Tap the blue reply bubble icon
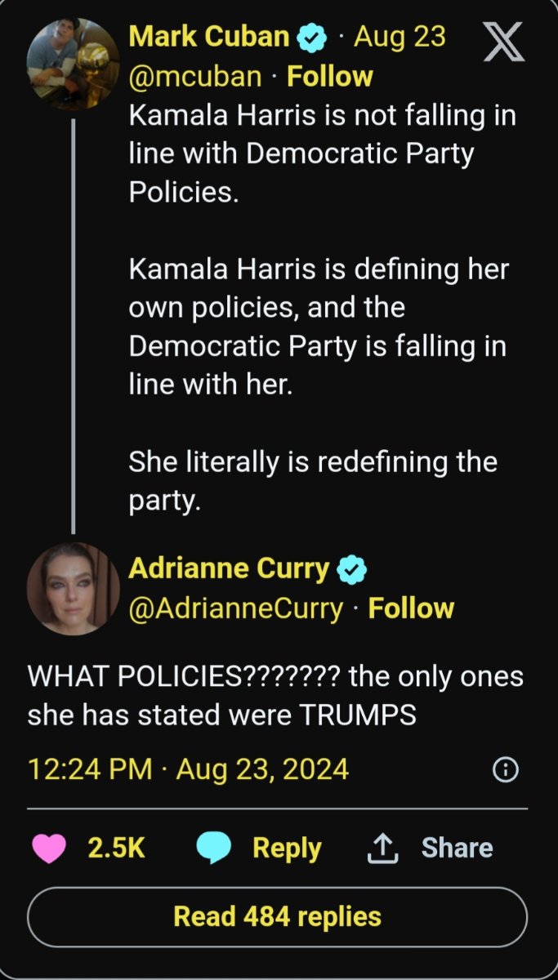Viewport: 558px width, 980px height. tap(215, 849)
